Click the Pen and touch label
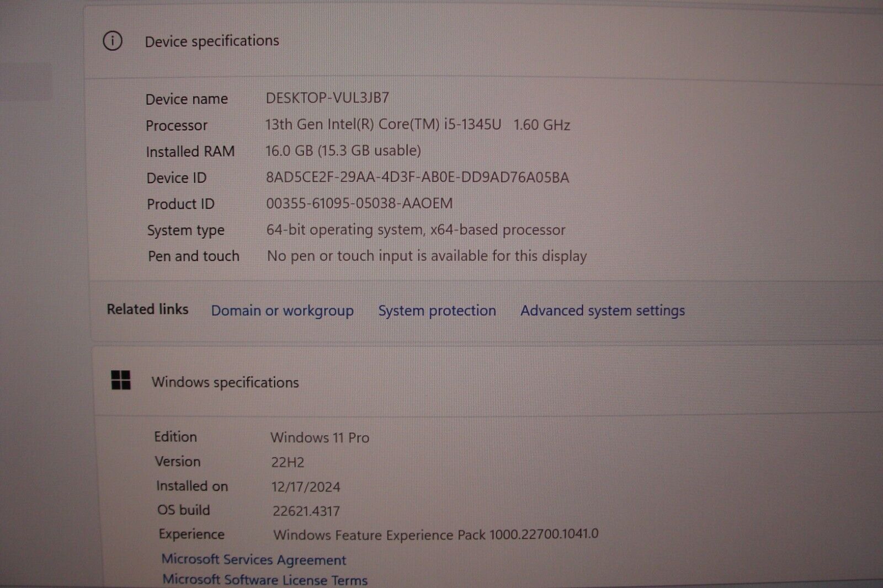 tap(194, 256)
